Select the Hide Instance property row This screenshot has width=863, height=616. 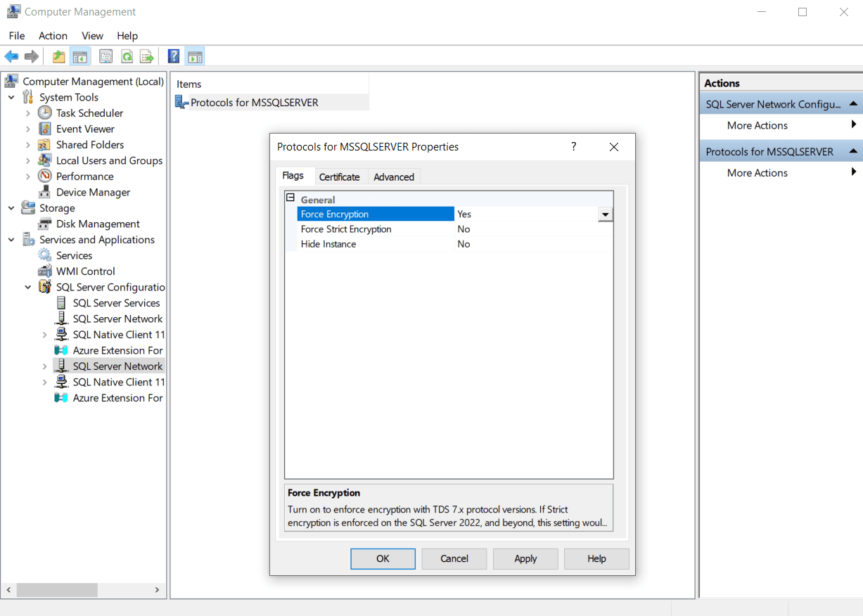[x=328, y=245]
